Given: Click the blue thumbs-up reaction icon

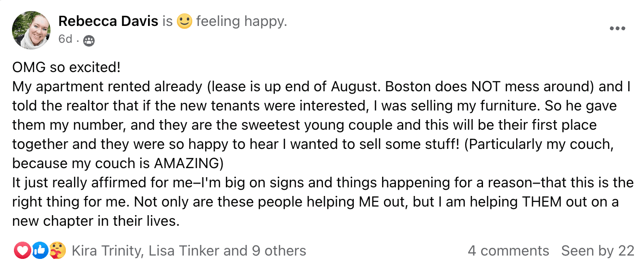Looking at the screenshot, I should (40, 250).
